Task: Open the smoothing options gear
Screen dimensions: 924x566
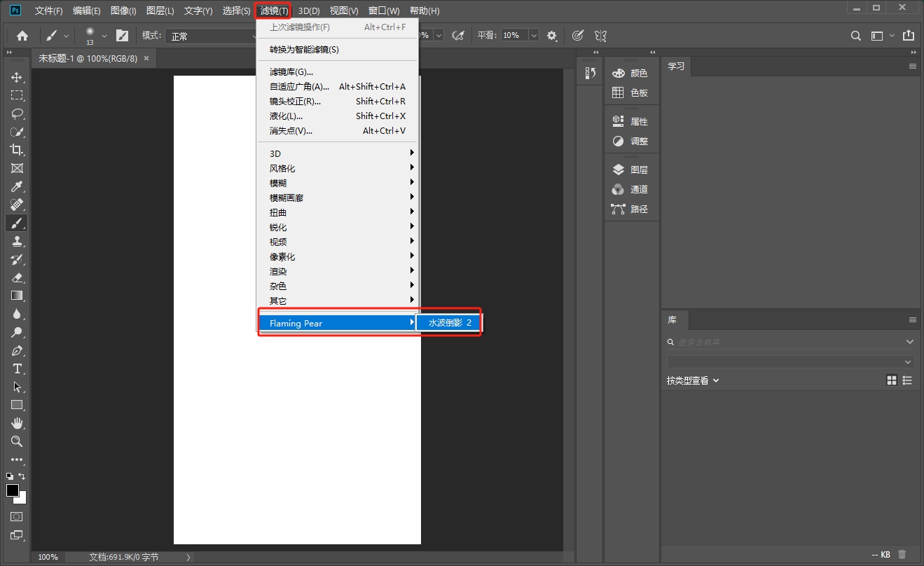Action: click(x=552, y=35)
